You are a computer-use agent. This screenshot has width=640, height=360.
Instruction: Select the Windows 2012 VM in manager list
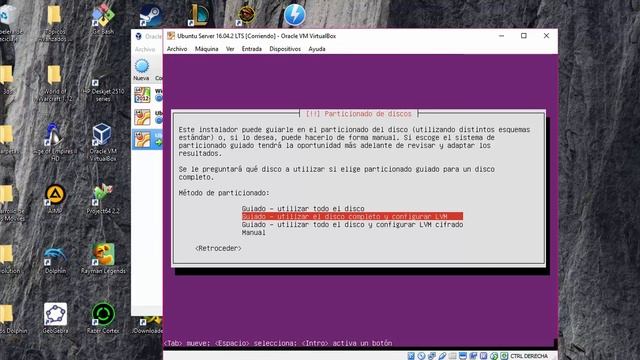(148, 95)
